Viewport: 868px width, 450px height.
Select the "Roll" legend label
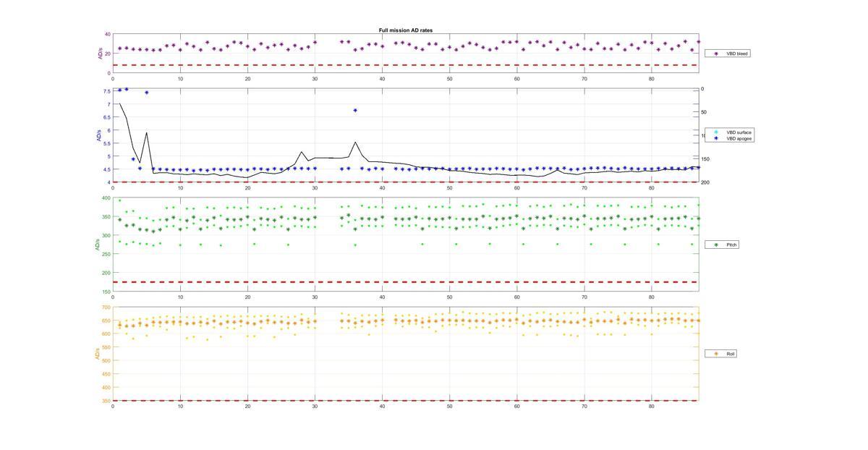731,354
